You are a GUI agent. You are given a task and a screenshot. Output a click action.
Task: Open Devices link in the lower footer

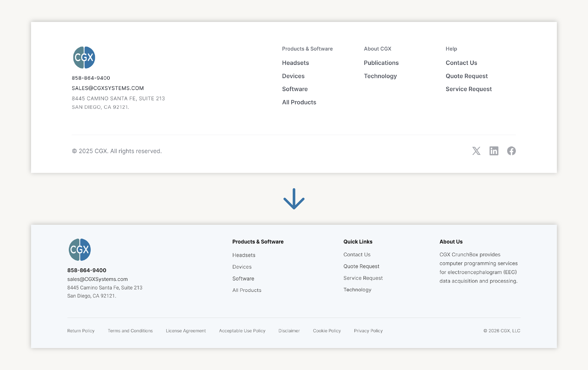click(242, 267)
